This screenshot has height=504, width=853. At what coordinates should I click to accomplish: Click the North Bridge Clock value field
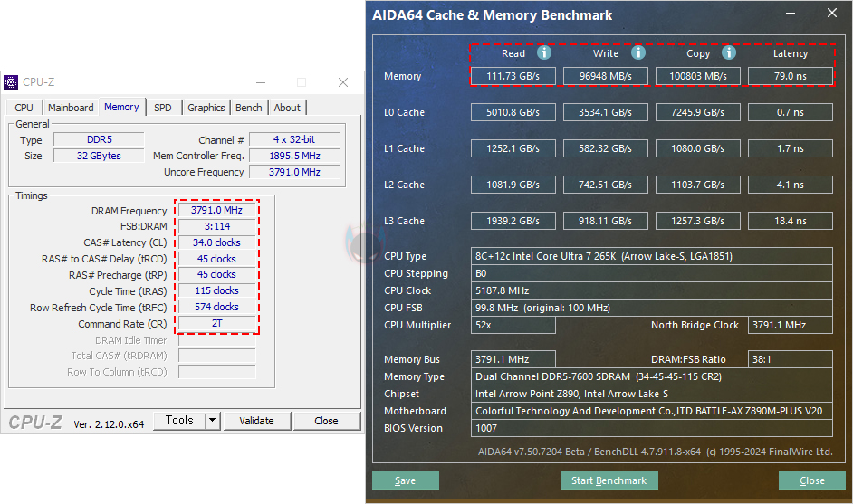[791, 325]
